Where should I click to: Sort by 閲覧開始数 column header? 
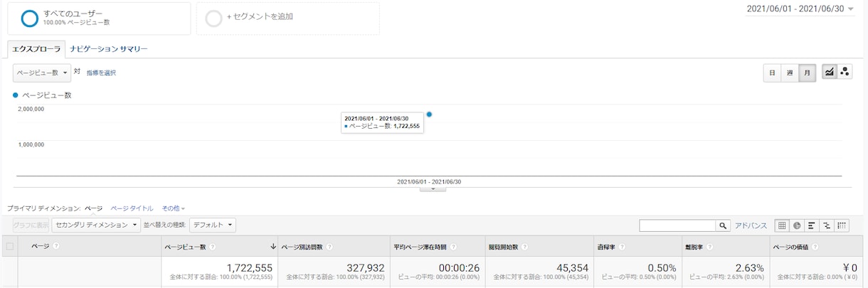[503, 247]
